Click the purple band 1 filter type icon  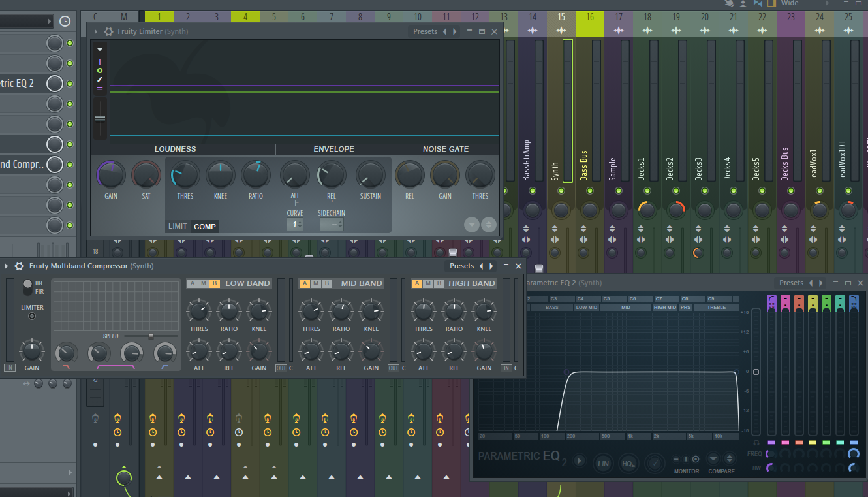click(771, 302)
